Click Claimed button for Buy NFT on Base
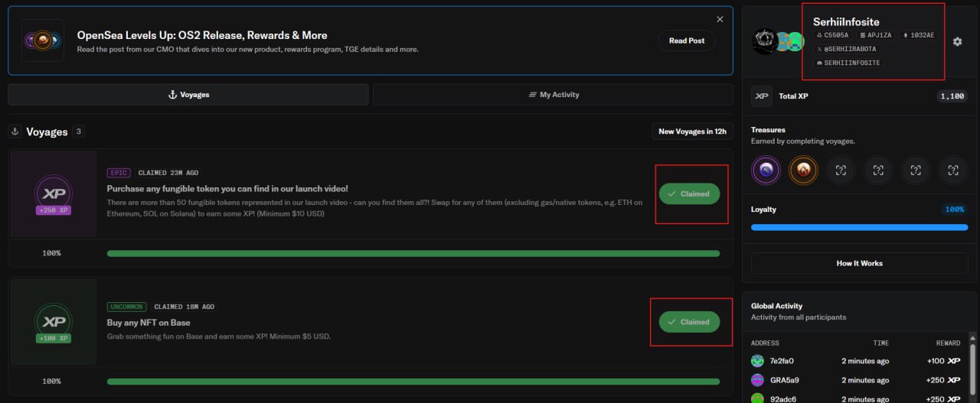The height and width of the screenshot is (403, 980). tap(689, 322)
